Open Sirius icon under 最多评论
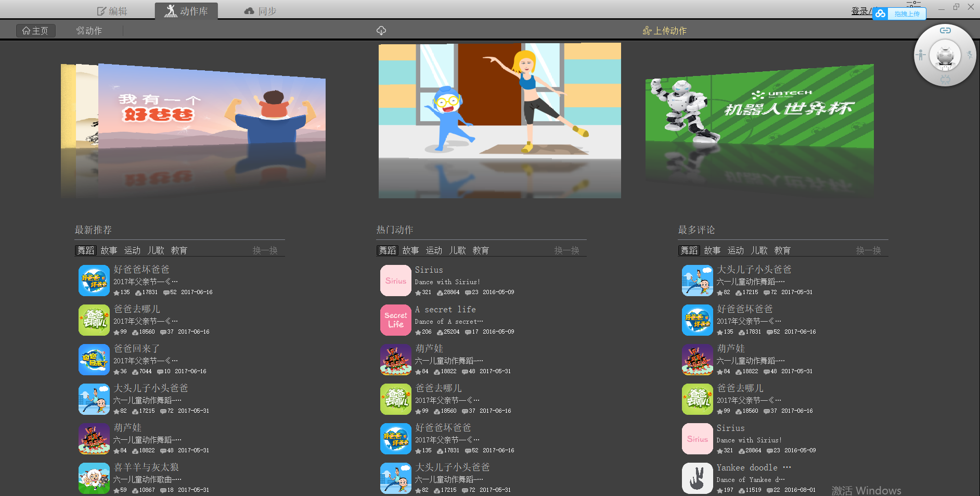 click(698, 439)
